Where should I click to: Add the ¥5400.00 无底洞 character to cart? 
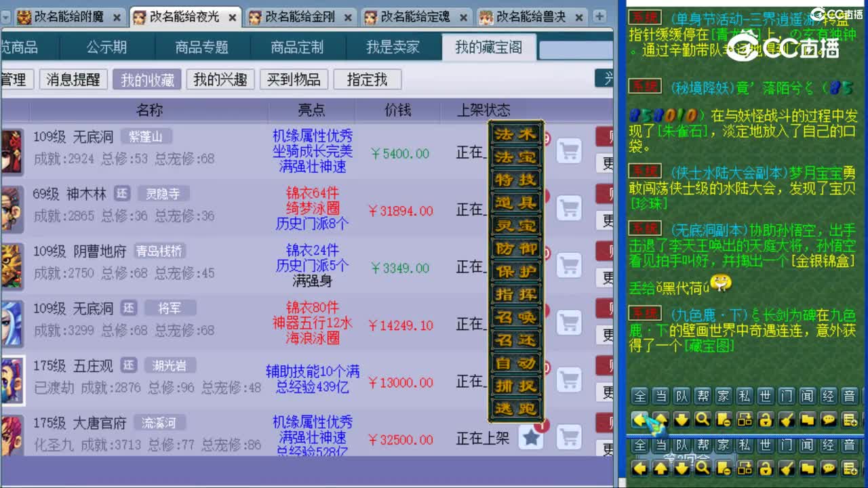coord(569,150)
